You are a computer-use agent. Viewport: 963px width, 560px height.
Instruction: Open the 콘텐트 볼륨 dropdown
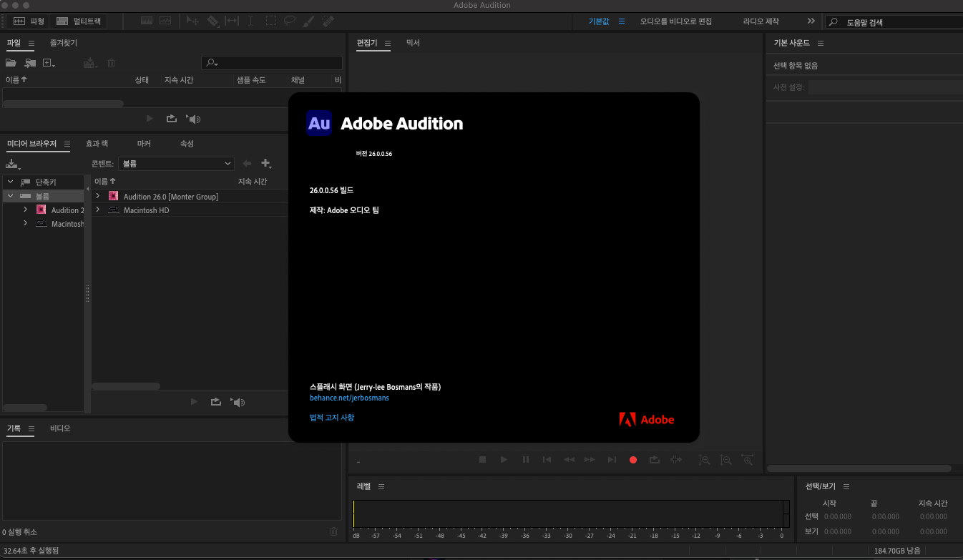pyautogui.click(x=176, y=164)
